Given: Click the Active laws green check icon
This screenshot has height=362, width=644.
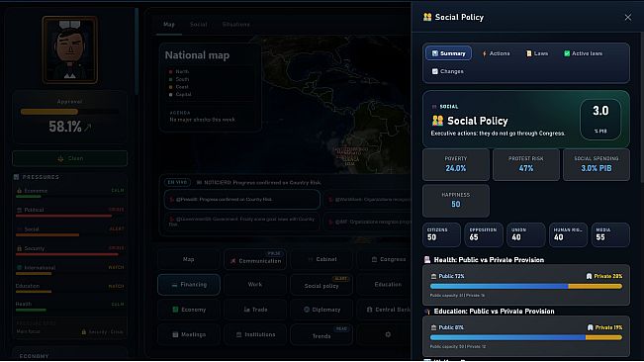Looking at the screenshot, I should coord(567,53).
